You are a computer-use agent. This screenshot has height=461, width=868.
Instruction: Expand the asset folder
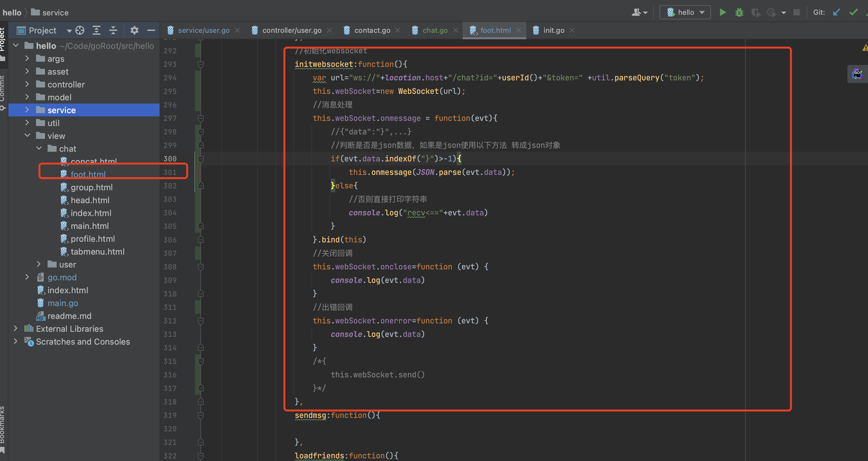click(x=27, y=71)
